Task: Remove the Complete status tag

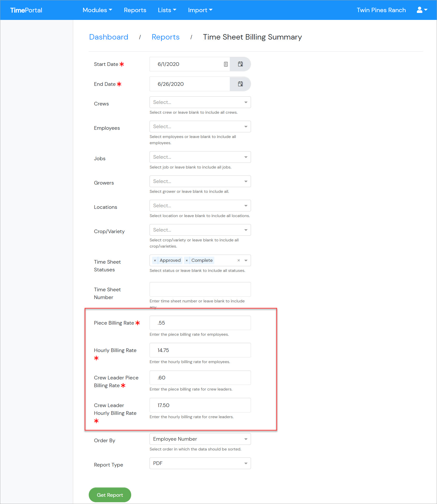Action: coord(187,261)
